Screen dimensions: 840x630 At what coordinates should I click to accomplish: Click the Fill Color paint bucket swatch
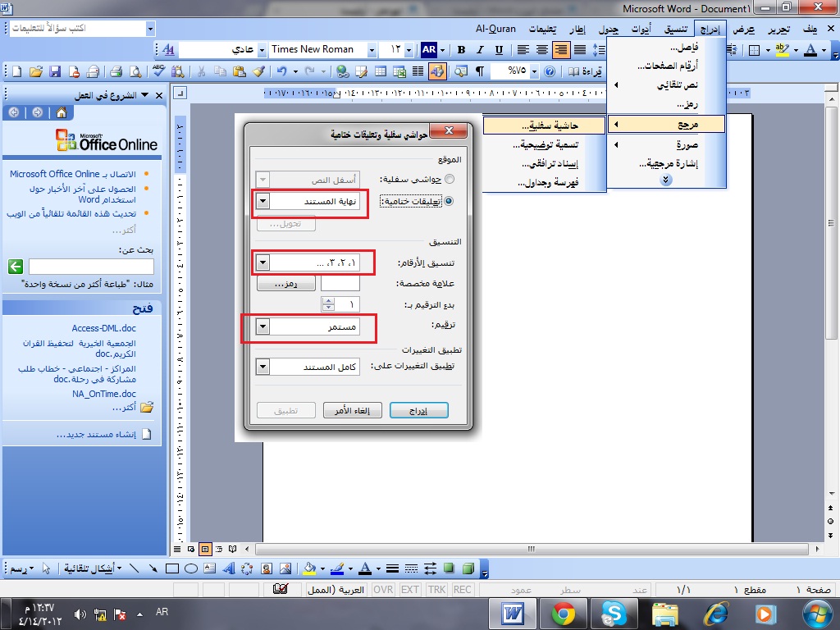tap(309, 568)
